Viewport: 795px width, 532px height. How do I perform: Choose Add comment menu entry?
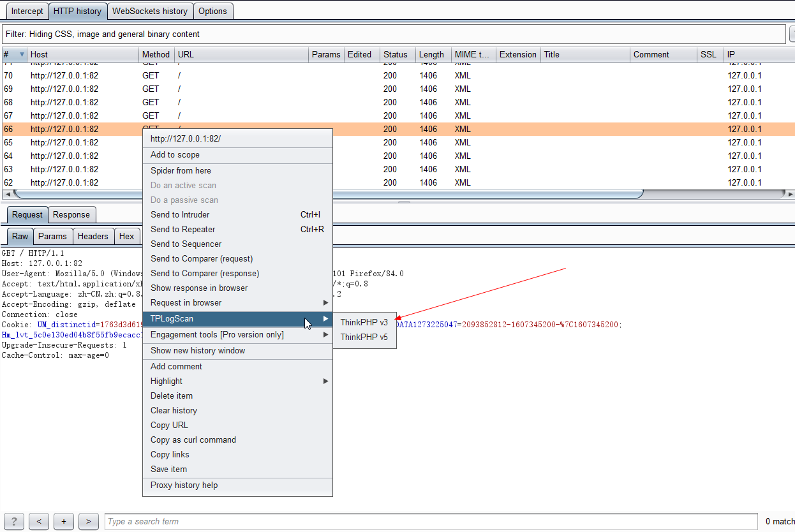[237, 366]
